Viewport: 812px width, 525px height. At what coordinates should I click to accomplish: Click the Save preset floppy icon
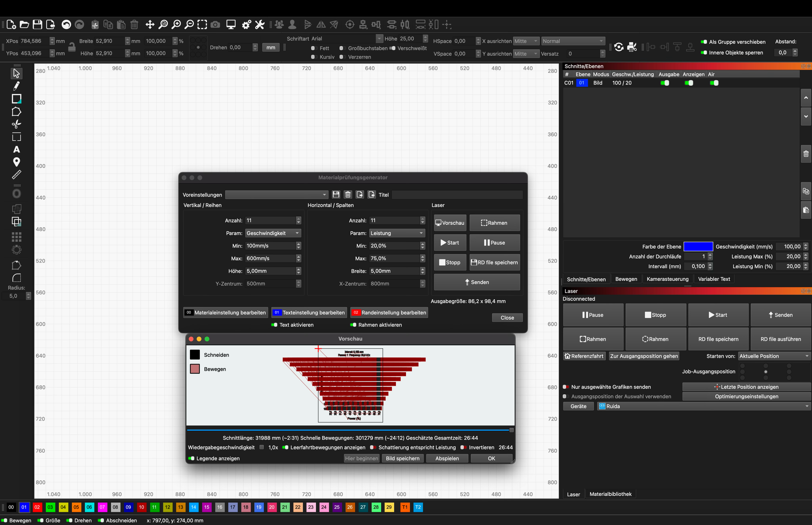pos(336,195)
